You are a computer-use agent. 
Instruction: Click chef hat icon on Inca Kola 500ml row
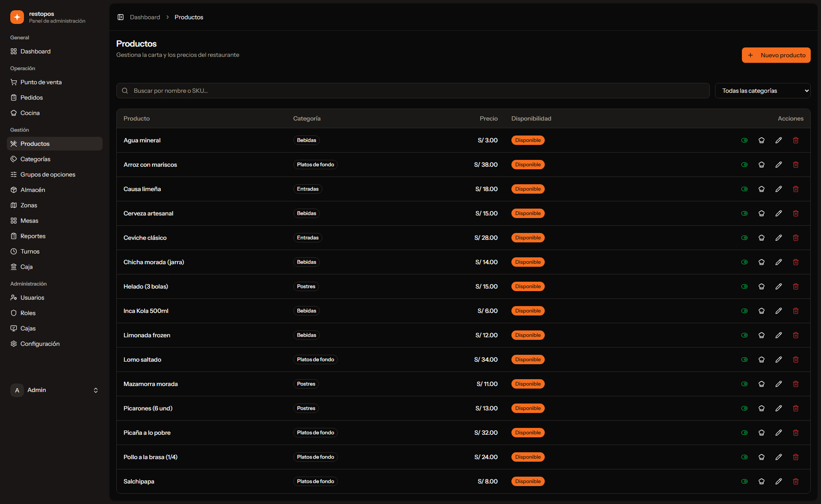coord(762,311)
